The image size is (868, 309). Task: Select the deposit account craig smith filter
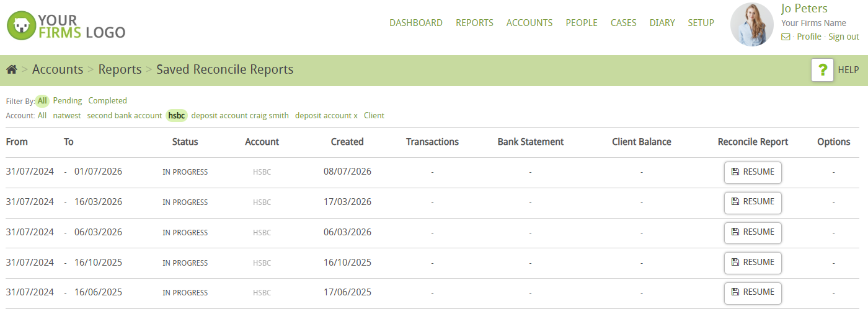click(x=240, y=115)
